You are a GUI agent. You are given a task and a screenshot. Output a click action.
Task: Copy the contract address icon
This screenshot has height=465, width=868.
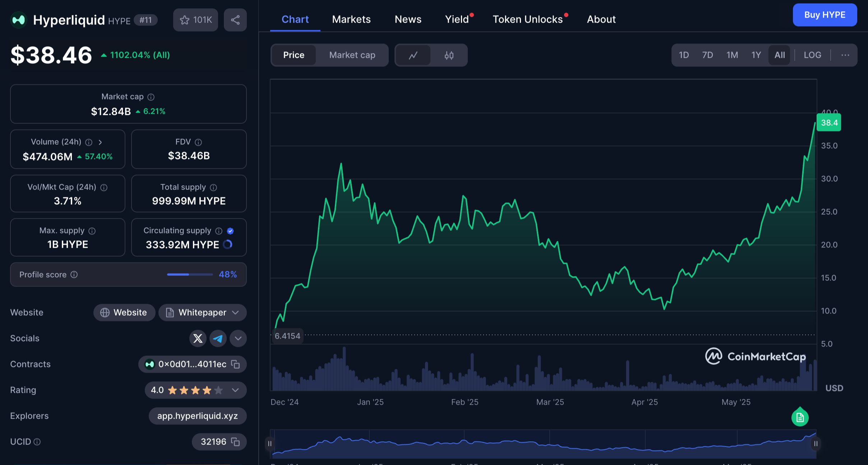click(235, 364)
